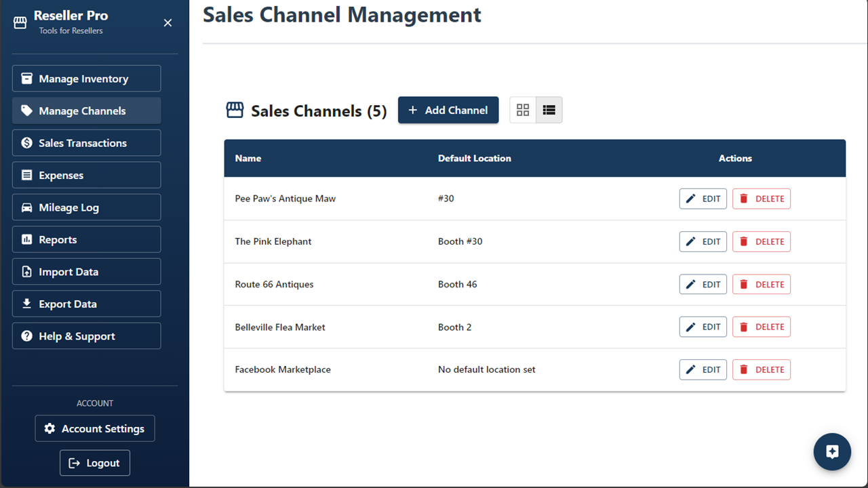The width and height of the screenshot is (868, 488).
Task: Open Account Settings
Action: [x=95, y=428]
